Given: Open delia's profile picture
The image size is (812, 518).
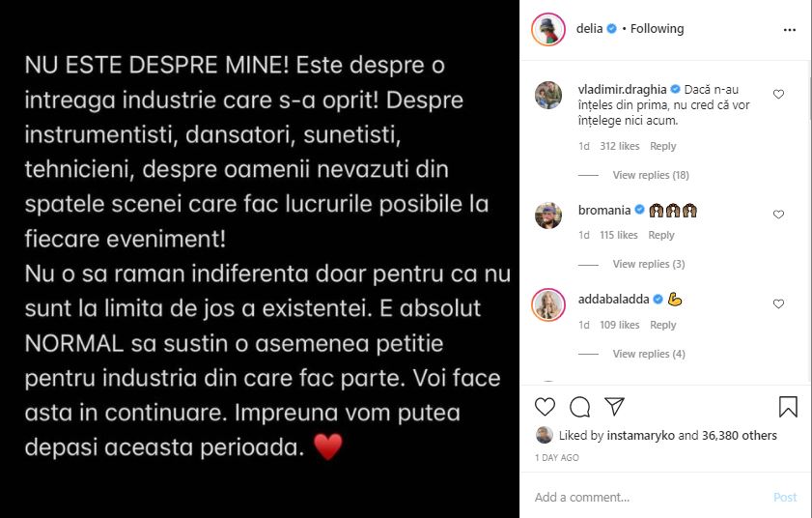Looking at the screenshot, I should (x=547, y=29).
